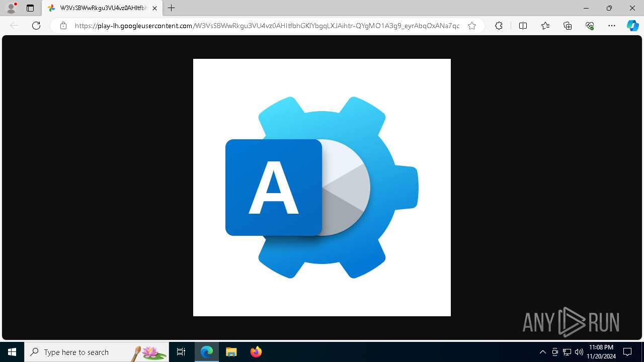Open File Explorer from taskbar
The height and width of the screenshot is (362, 644).
[231, 352]
